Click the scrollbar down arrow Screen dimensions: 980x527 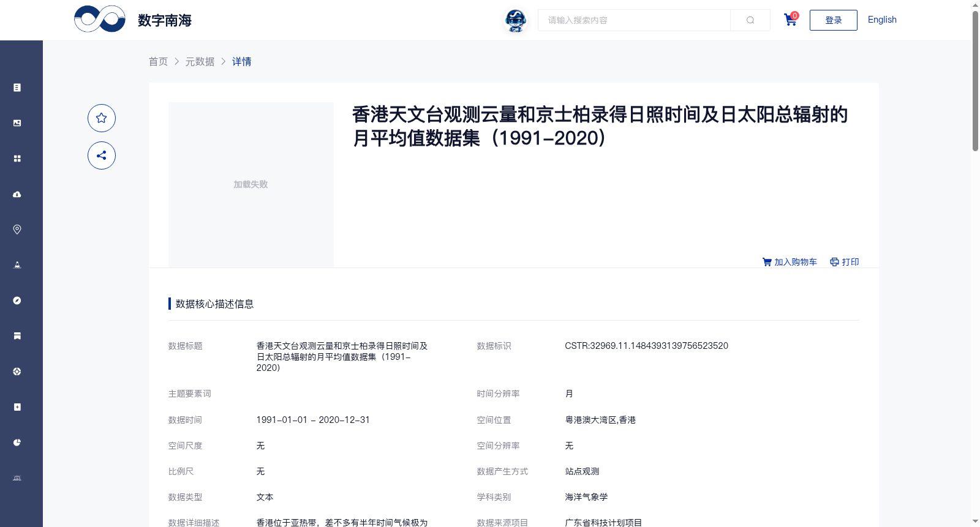pyautogui.click(x=975, y=521)
